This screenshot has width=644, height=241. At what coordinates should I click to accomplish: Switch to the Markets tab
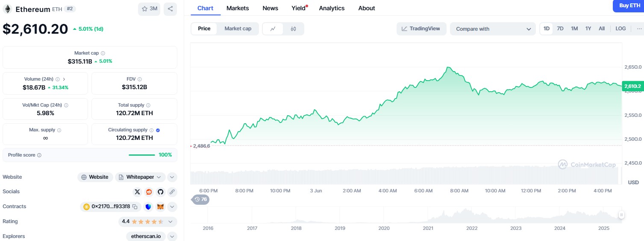coord(238,8)
